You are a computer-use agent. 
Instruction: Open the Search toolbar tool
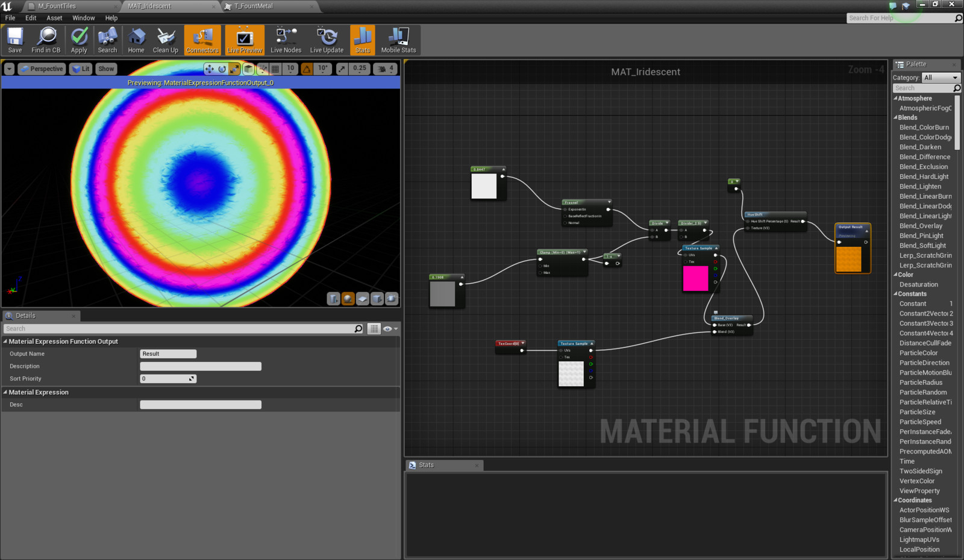tap(107, 40)
